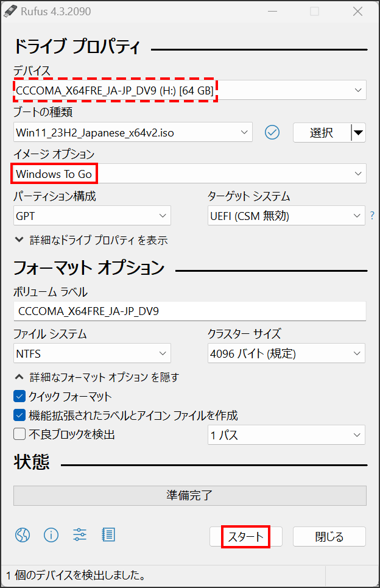Open the 1 パス dropdown
This screenshot has height=588, width=380.
point(286,434)
